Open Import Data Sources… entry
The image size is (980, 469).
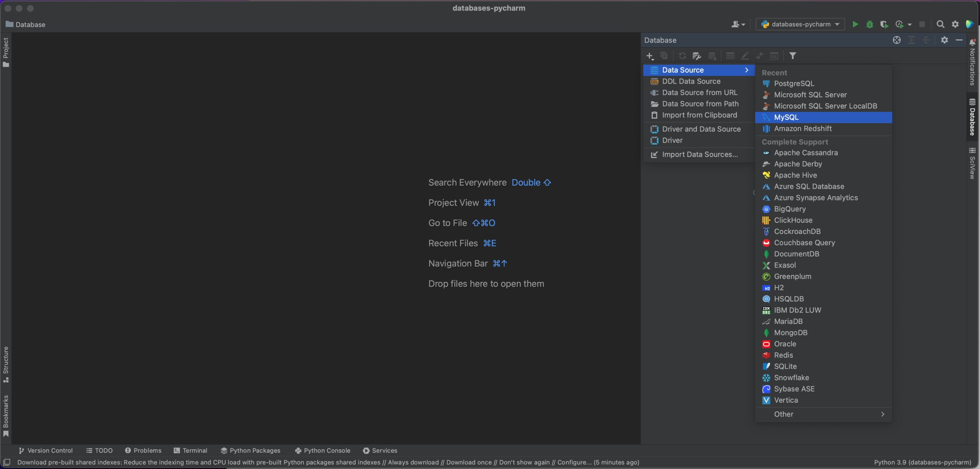[x=699, y=154]
